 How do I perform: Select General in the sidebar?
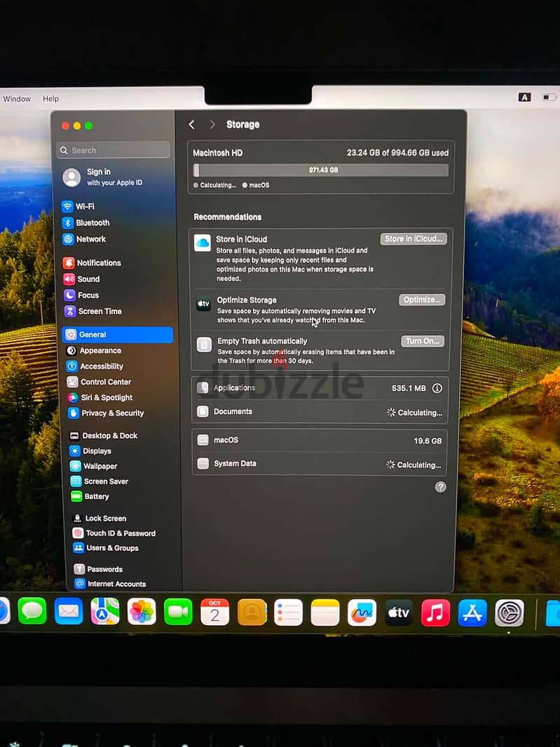(117, 334)
